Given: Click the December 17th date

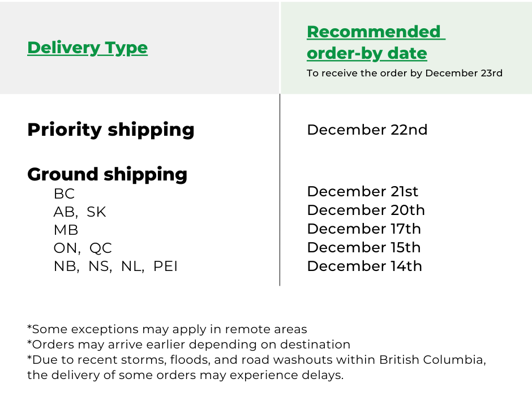Looking at the screenshot, I should pos(364,229).
